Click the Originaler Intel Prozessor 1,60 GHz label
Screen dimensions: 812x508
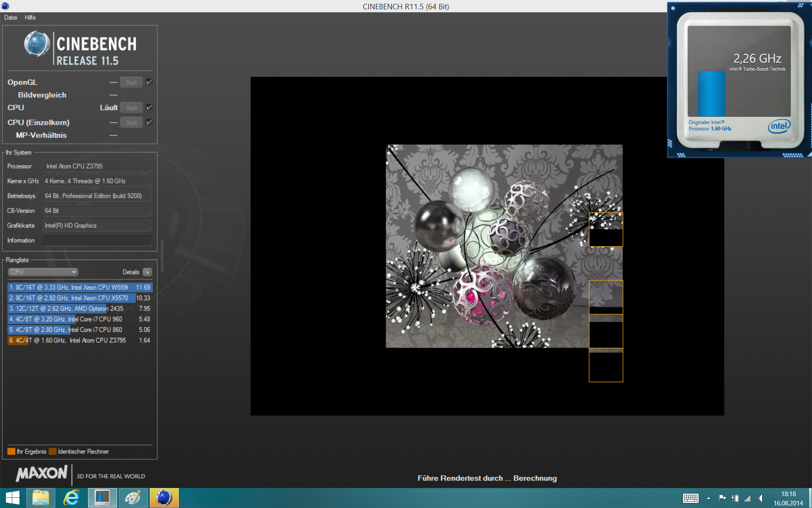(710, 125)
